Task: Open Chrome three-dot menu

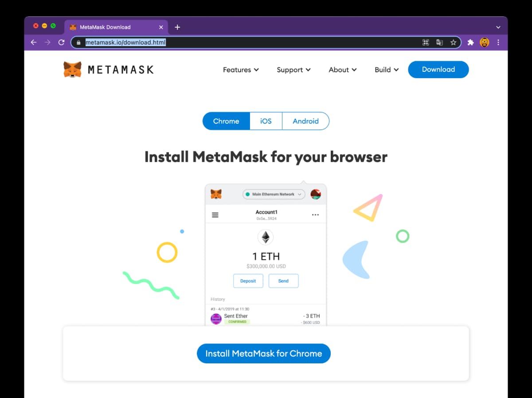Action: tap(498, 43)
